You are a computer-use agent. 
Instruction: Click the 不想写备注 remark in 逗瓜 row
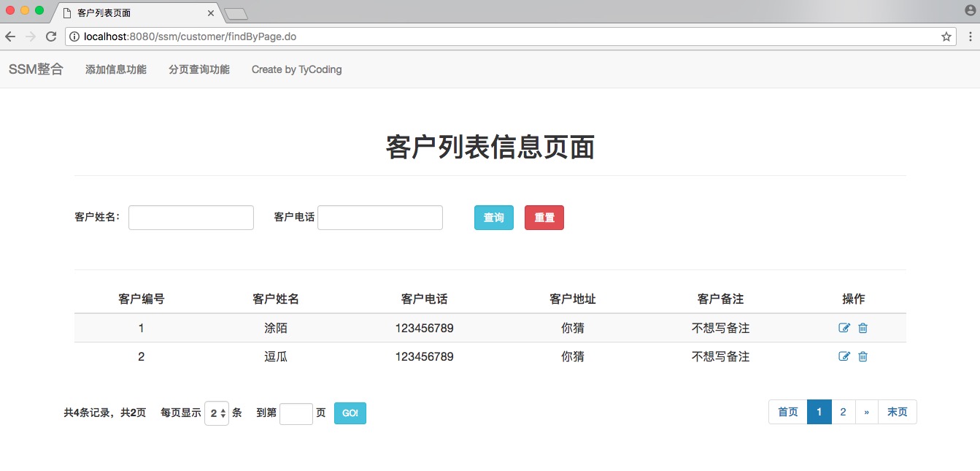[721, 356]
